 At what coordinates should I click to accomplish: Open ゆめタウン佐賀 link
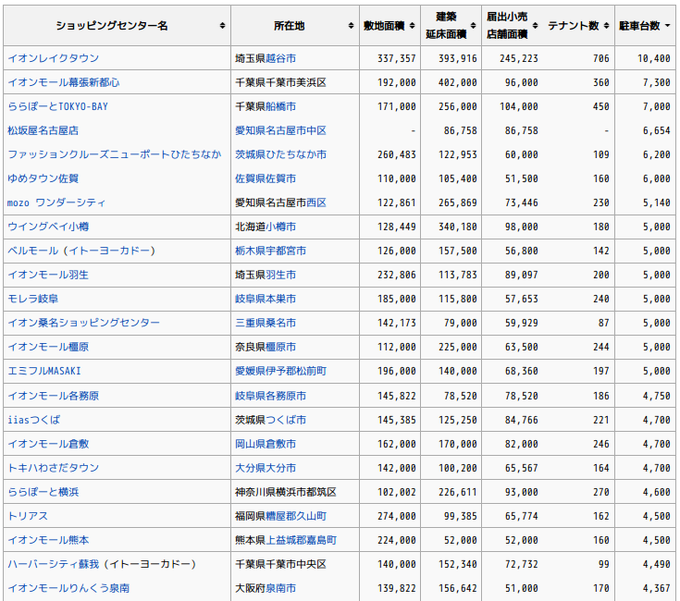coord(43,179)
